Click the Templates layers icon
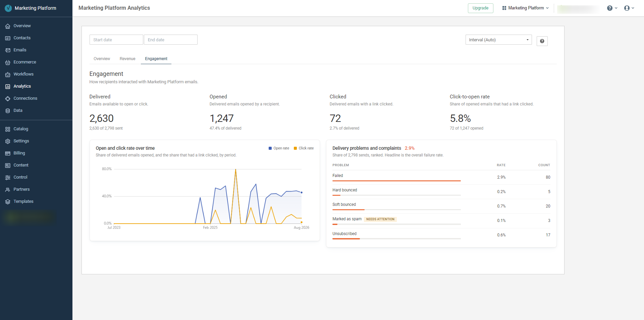This screenshot has height=320, width=644. pyautogui.click(x=8, y=202)
